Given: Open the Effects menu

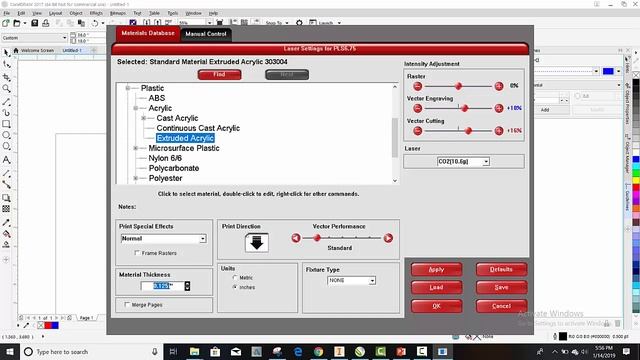Looking at the screenshot, I should (x=96, y=13).
